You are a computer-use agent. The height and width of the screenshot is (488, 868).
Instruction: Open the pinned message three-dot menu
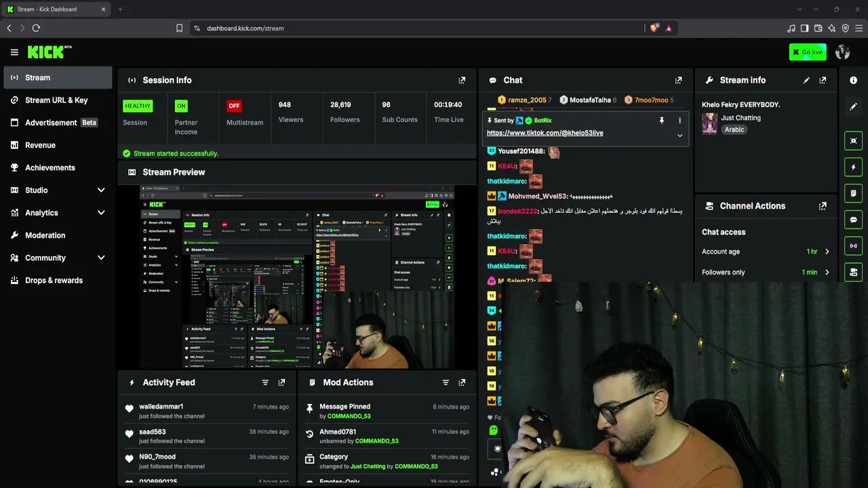pos(679,121)
